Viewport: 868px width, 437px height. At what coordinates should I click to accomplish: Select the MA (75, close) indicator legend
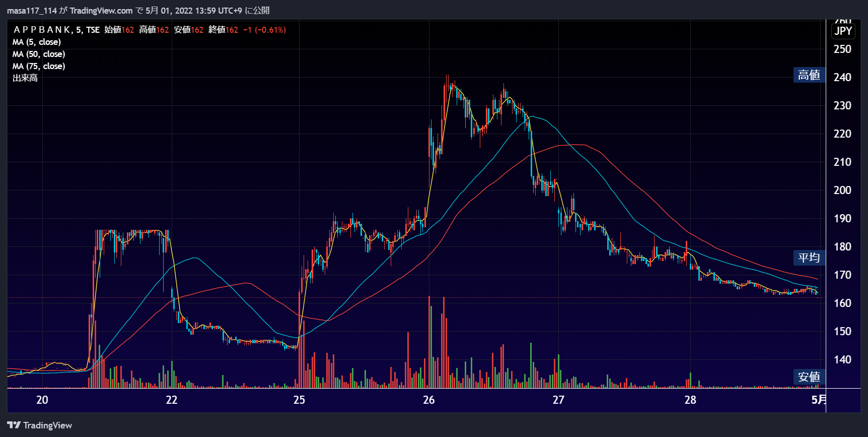(39, 66)
